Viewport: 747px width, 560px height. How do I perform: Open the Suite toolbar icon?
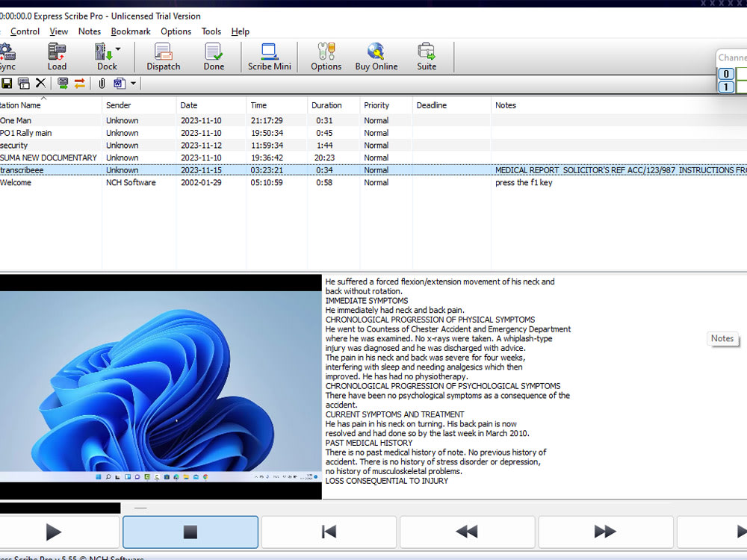pyautogui.click(x=427, y=57)
